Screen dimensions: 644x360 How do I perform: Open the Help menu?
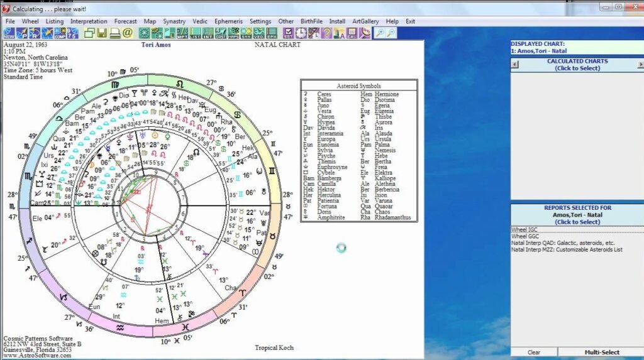coord(392,21)
